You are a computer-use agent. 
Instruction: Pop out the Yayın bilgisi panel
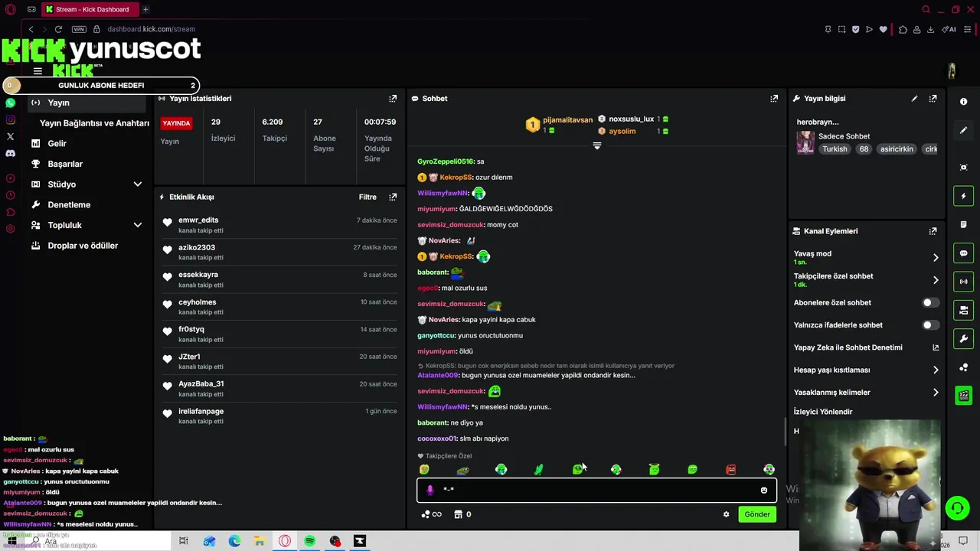[x=933, y=99]
